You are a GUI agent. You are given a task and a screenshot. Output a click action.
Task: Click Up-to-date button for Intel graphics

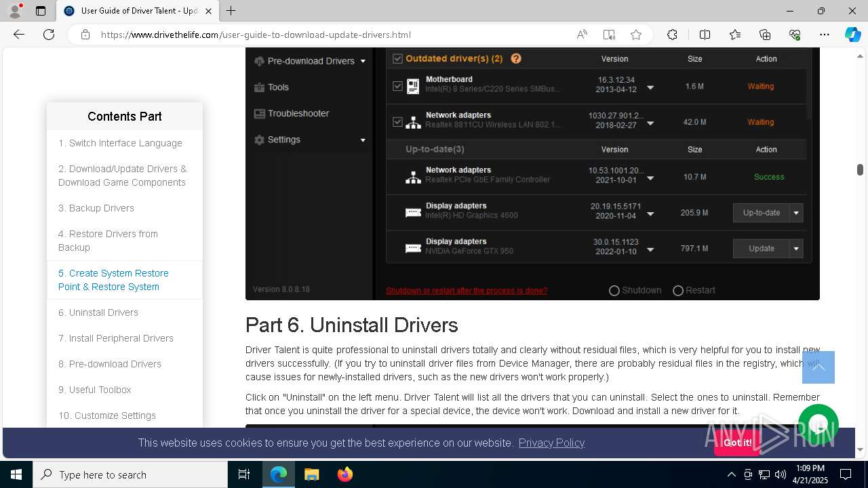pos(762,213)
